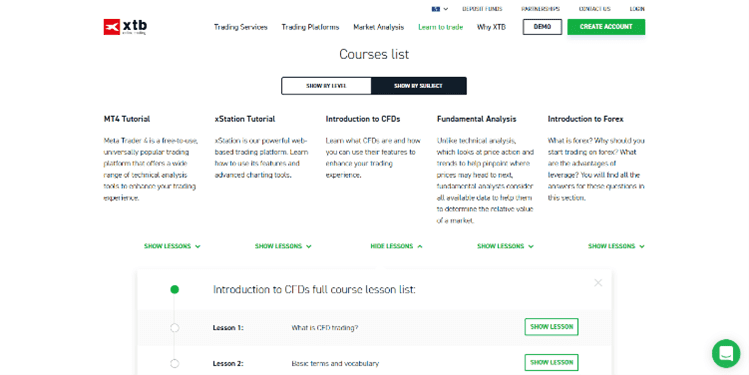The width and height of the screenshot is (749, 375).
Task: Click Fundamental Analysis heading
Action: click(476, 119)
